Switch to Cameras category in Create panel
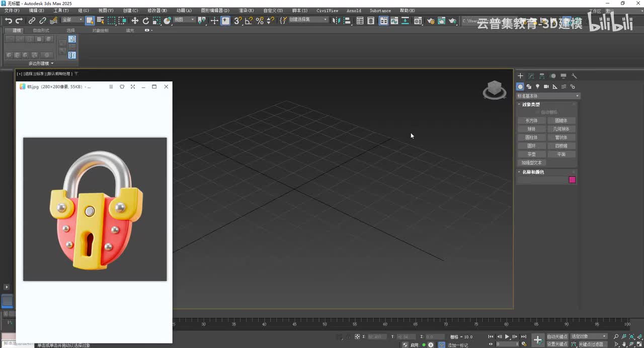The image size is (644, 348). click(546, 86)
